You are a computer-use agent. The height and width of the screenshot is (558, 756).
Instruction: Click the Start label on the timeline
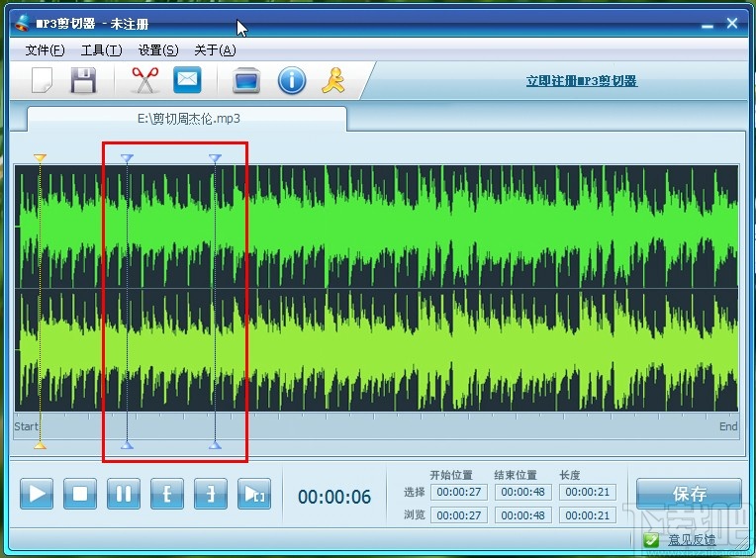pos(26,426)
